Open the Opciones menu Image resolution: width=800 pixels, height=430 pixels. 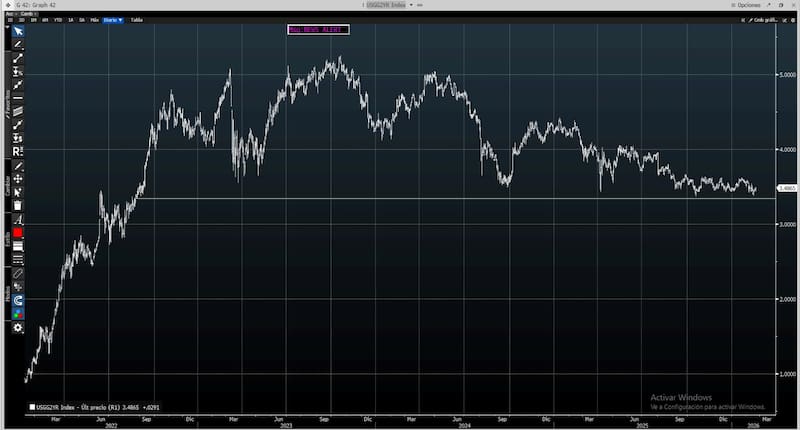click(x=748, y=5)
